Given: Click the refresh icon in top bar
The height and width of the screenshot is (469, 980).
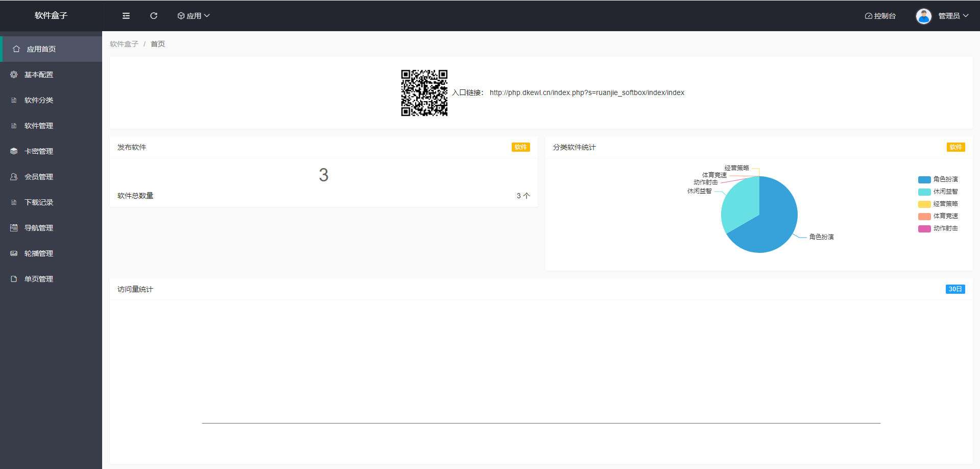Looking at the screenshot, I should click(x=154, y=16).
